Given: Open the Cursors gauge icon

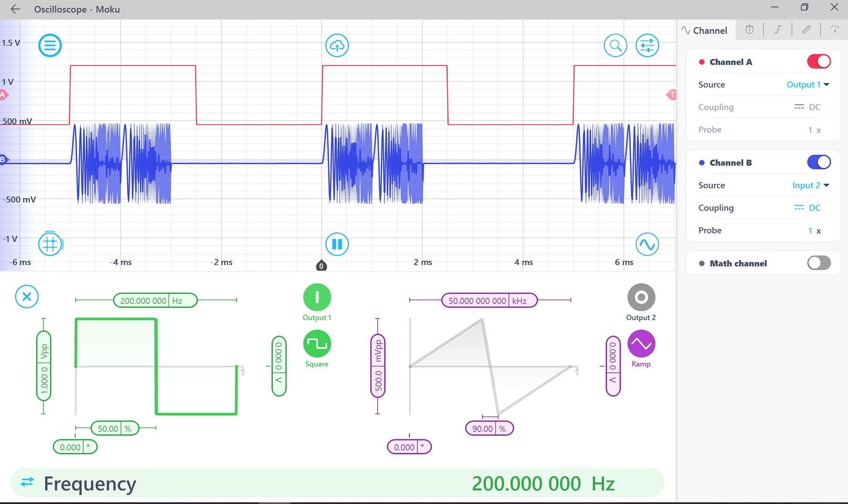Looking at the screenshot, I should (834, 29).
